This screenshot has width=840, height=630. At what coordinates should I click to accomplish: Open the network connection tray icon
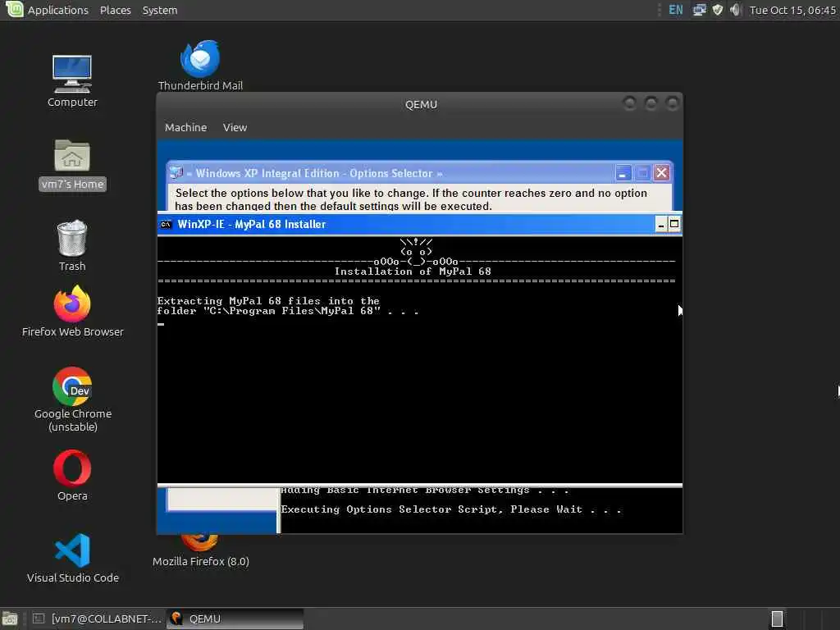[699, 10]
